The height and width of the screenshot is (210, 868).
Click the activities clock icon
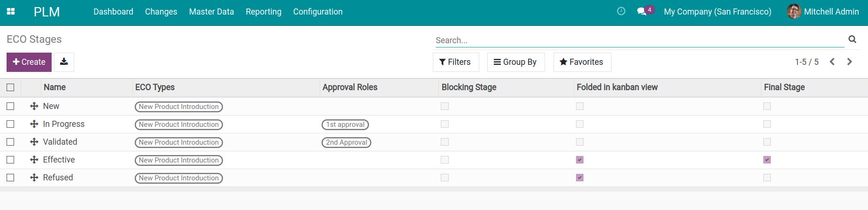click(x=621, y=11)
